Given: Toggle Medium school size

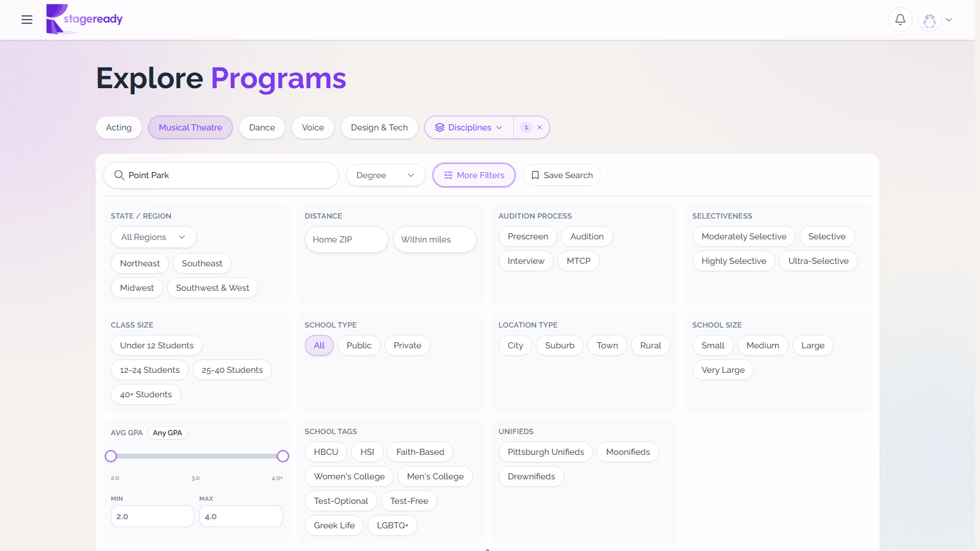Looking at the screenshot, I should (x=763, y=345).
